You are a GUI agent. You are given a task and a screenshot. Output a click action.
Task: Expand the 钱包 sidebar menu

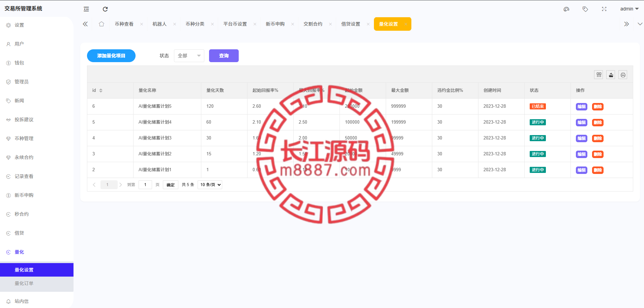coord(37,63)
